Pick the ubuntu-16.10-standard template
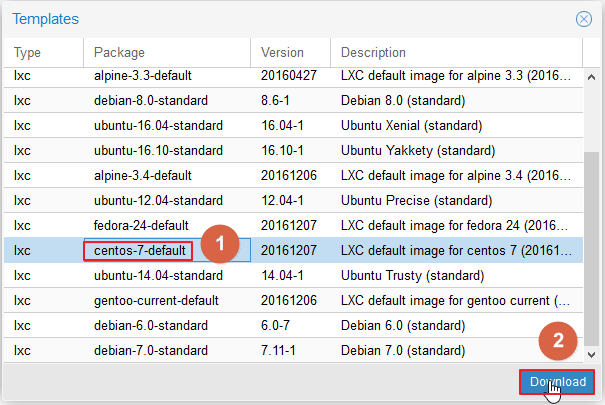 pos(293,150)
